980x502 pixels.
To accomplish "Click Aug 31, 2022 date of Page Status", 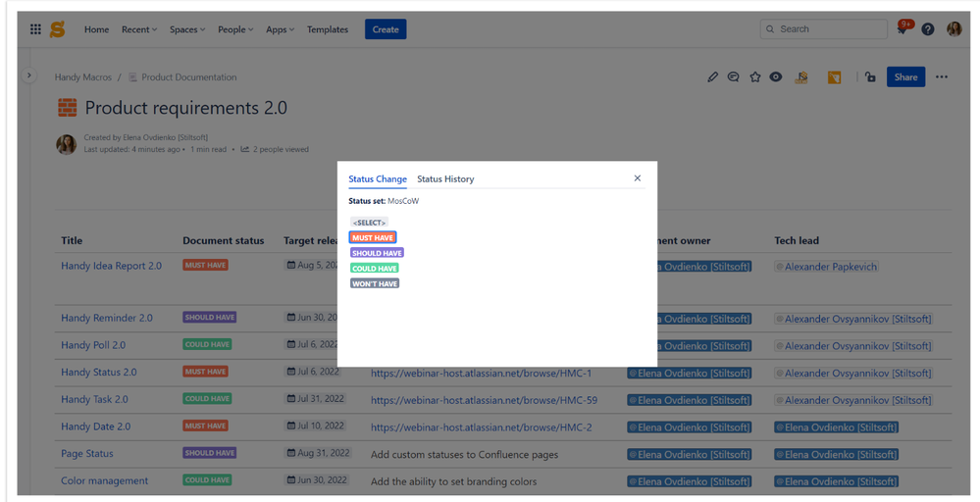I will 319,453.
